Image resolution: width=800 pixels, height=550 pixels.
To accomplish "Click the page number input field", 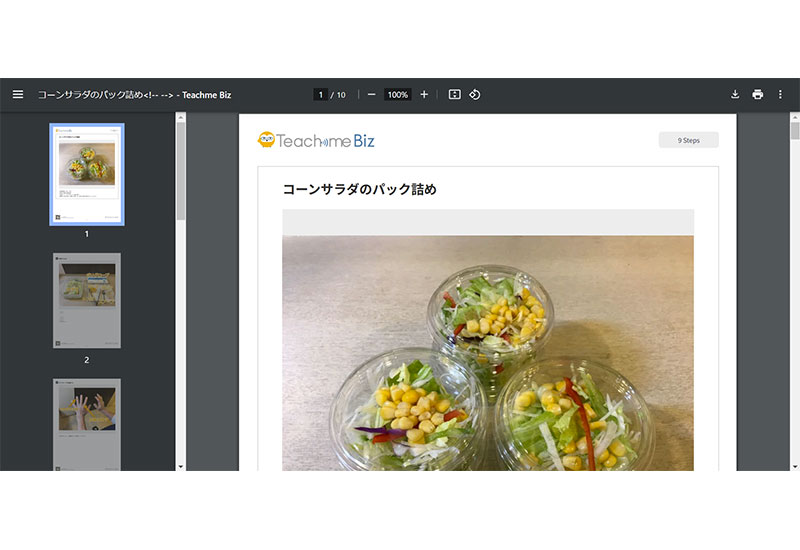I will pyautogui.click(x=320, y=95).
